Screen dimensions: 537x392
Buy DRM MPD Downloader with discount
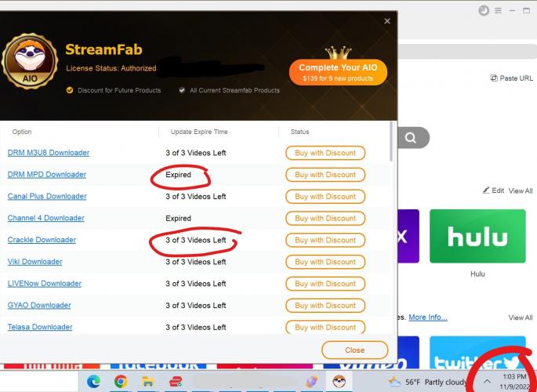click(325, 175)
